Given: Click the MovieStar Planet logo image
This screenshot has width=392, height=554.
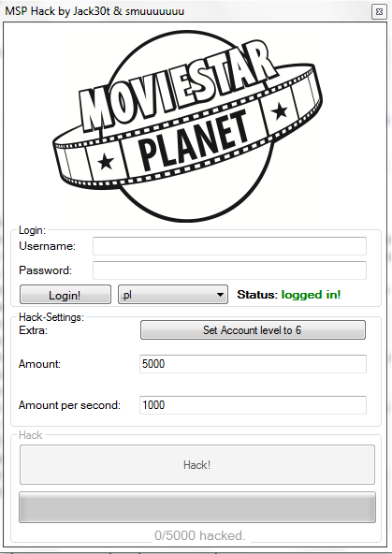Looking at the screenshot, I should 187,126.
